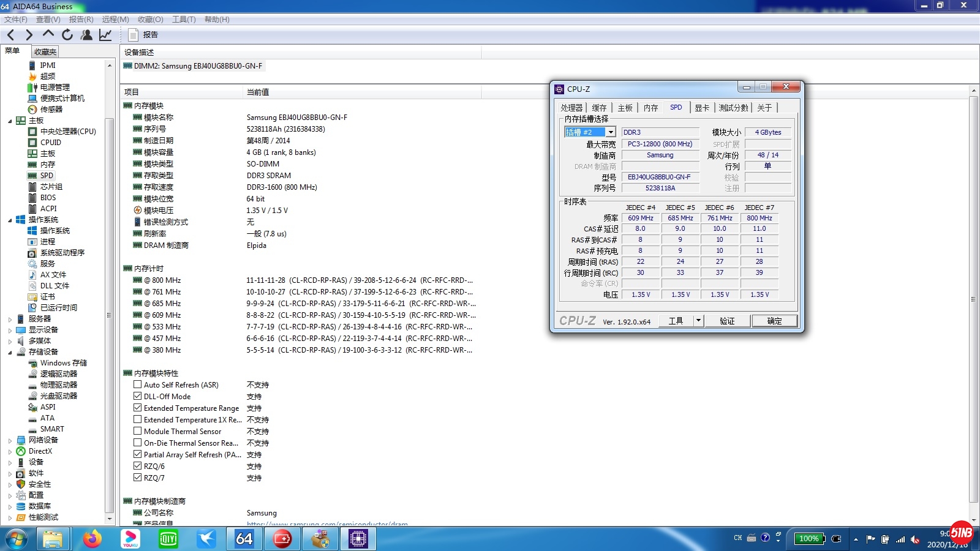This screenshot has height=551, width=980.
Task: Click the Refresh icon in toolbar
Action: tap(67, 35)
